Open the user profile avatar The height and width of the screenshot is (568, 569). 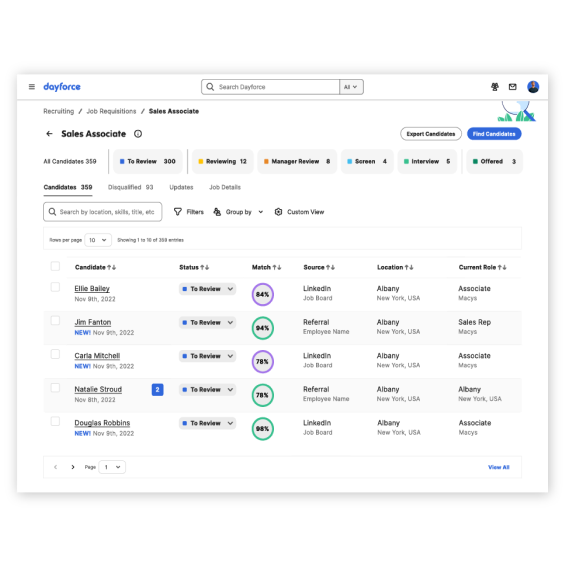pos(533,87)
